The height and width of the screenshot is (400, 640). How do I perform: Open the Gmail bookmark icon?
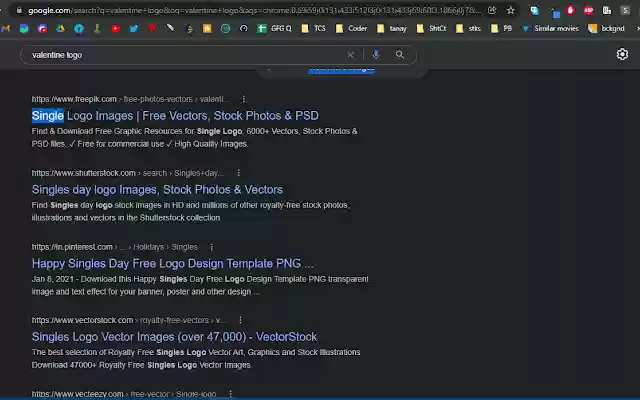tap(6, 28)
